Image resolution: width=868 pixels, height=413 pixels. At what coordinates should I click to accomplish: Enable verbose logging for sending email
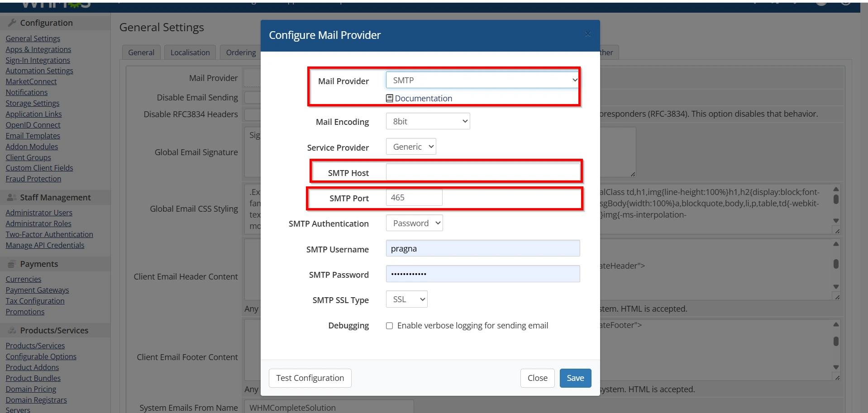tap(389, 326)
